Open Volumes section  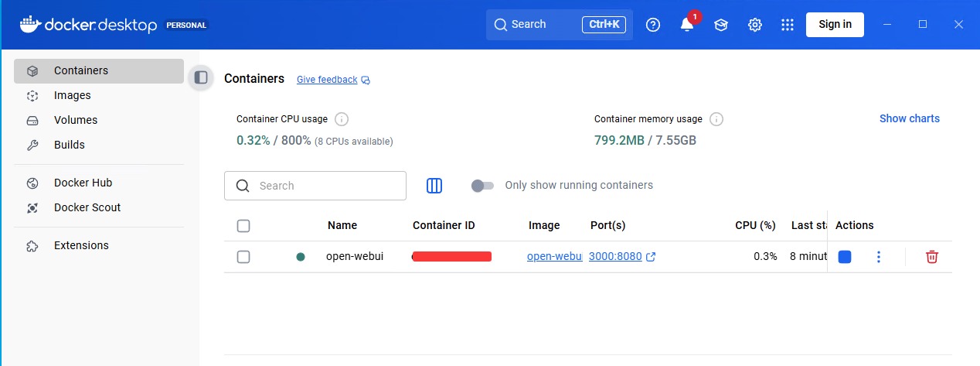coord(75,120)
